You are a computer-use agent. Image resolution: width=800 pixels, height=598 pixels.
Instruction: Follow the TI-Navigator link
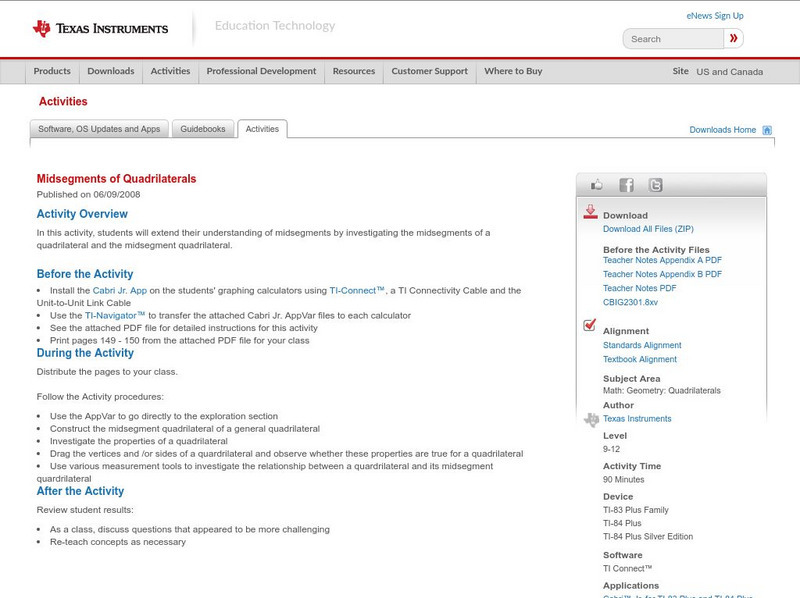[115, 315]
